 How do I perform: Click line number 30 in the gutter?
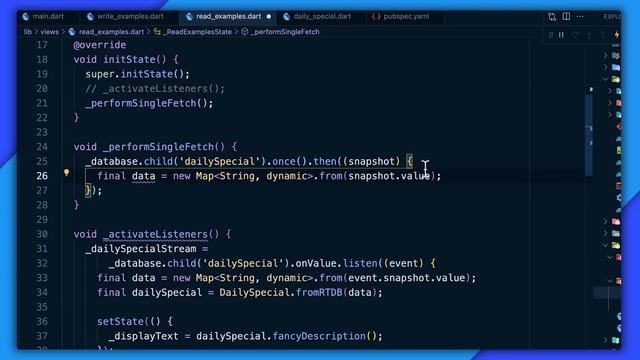pyautogui.click(x=42, y=234)
